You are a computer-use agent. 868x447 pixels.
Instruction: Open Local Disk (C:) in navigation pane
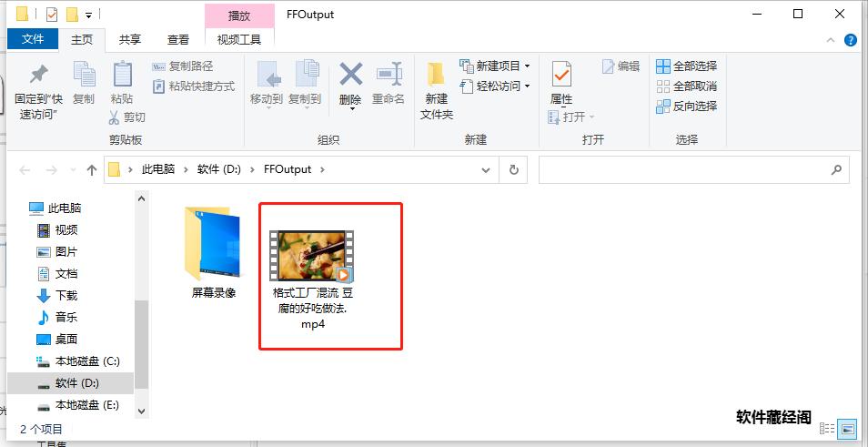click(77, 361)
